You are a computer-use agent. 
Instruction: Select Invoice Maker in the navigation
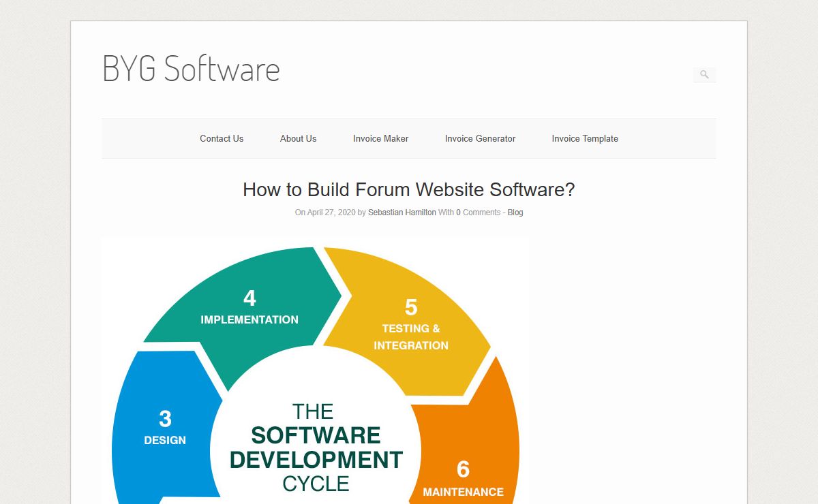tap(380, 138)
